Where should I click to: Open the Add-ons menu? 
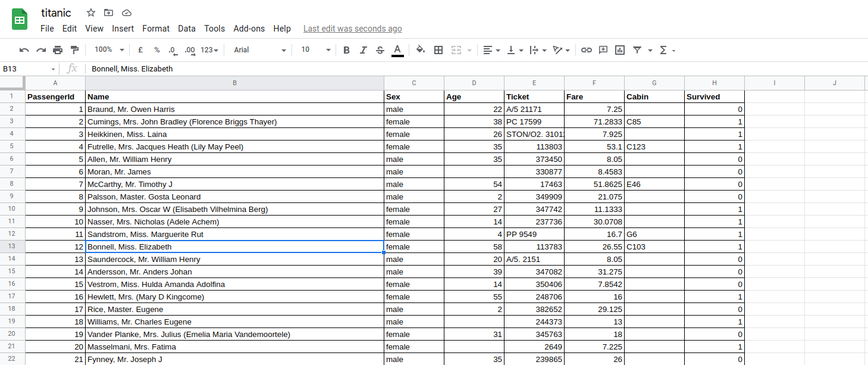point(249,28)
